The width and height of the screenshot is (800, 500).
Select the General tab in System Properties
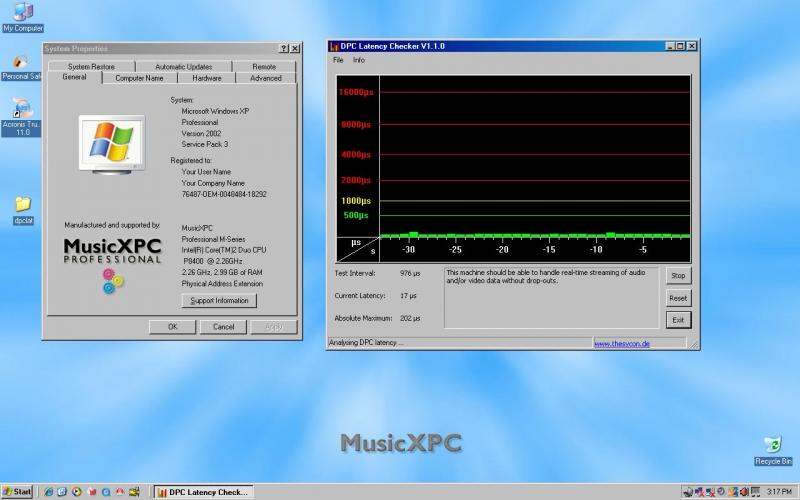click(x=74, y=77)
